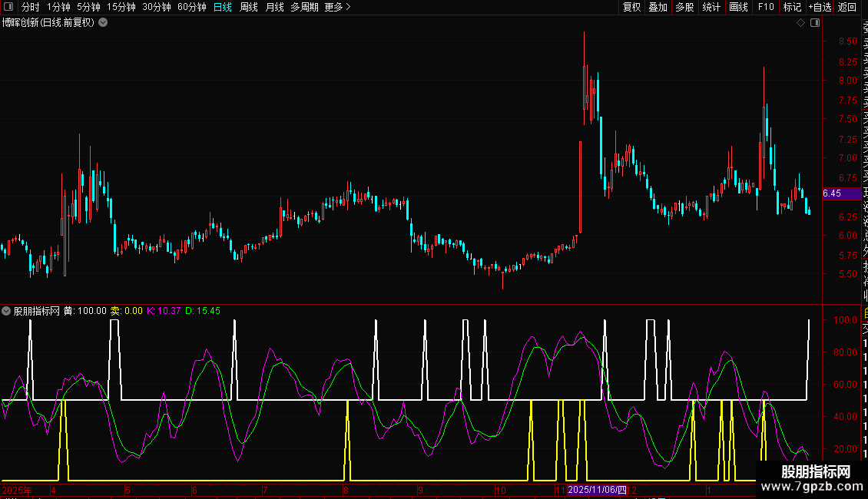Click the 返回 back button
Image resolution: width=868 pixels, height=499 pixels.
click(847, 7)
